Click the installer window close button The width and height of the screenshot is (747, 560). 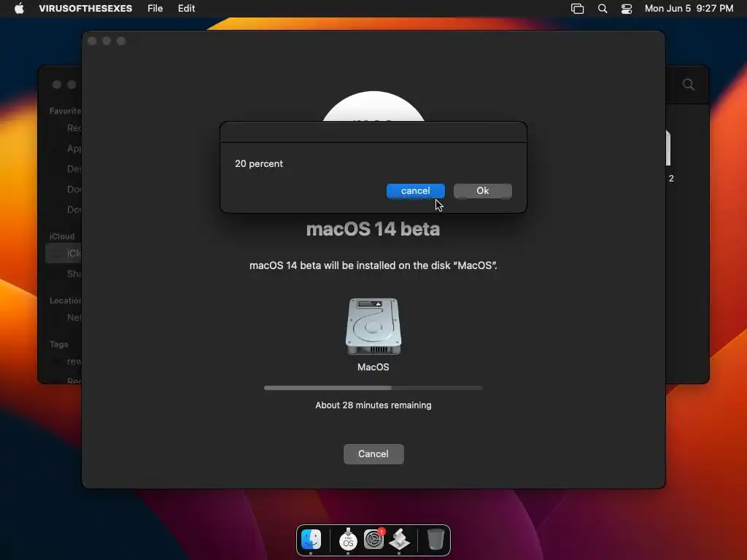click(92, 42)
